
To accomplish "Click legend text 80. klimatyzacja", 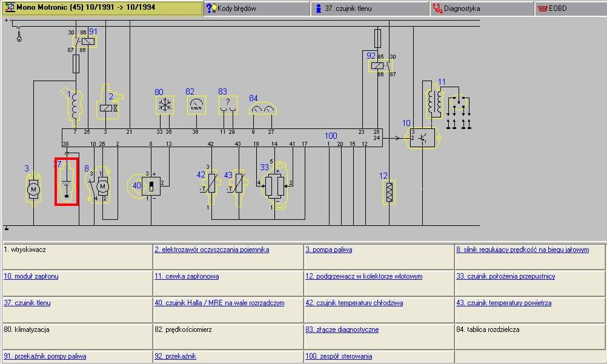I will pos(26,329).
